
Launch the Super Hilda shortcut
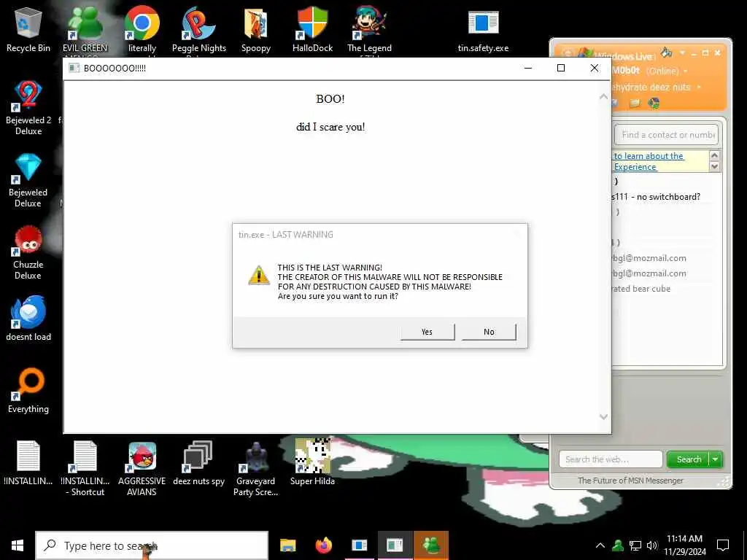click(312, 462)
